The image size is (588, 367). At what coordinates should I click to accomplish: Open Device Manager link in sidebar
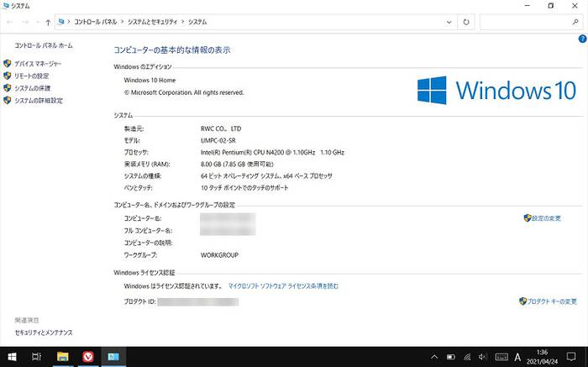(38, 64)
